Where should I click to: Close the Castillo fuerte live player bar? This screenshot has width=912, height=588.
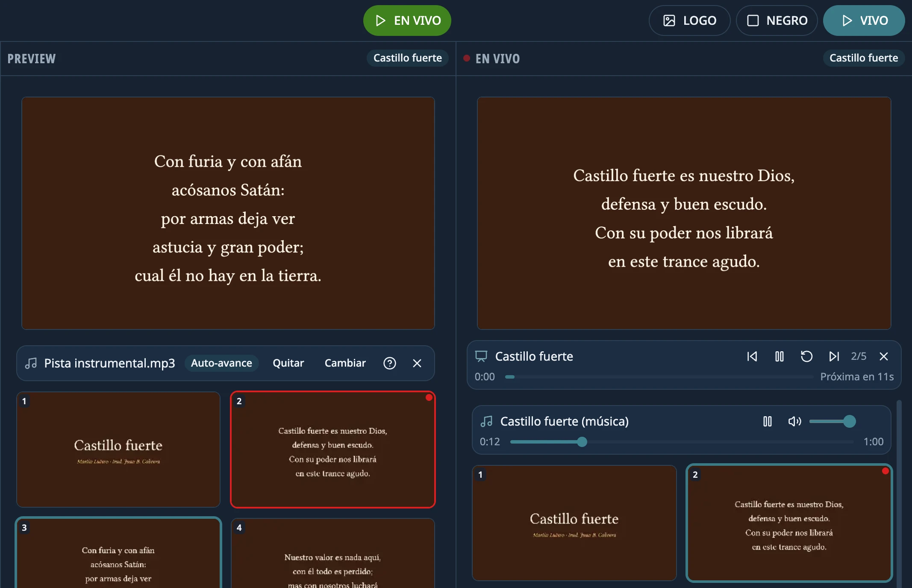click(x=884, y=356)
